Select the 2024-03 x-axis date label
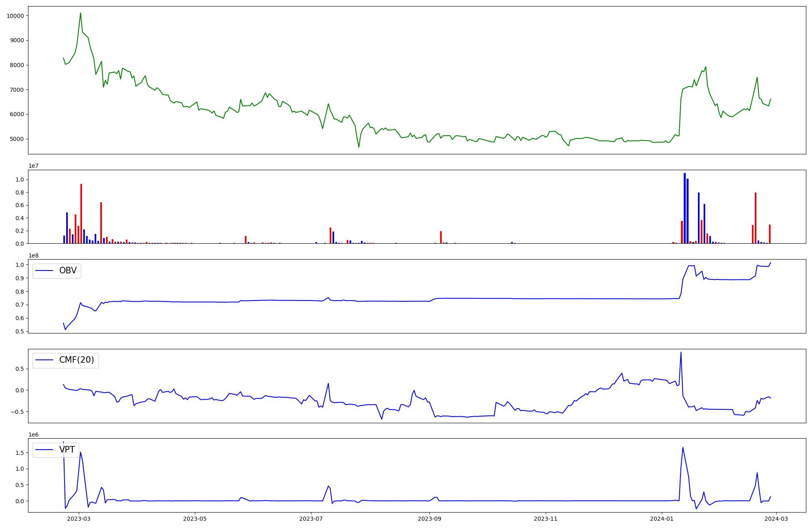Viewport: 812px width, 528px height. tap(776, 519)
